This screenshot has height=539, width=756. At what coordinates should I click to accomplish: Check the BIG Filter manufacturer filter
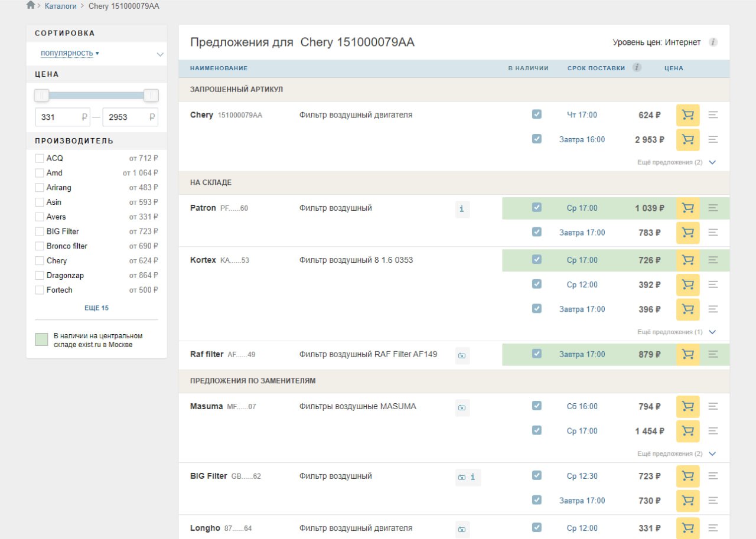coord(40,231)
